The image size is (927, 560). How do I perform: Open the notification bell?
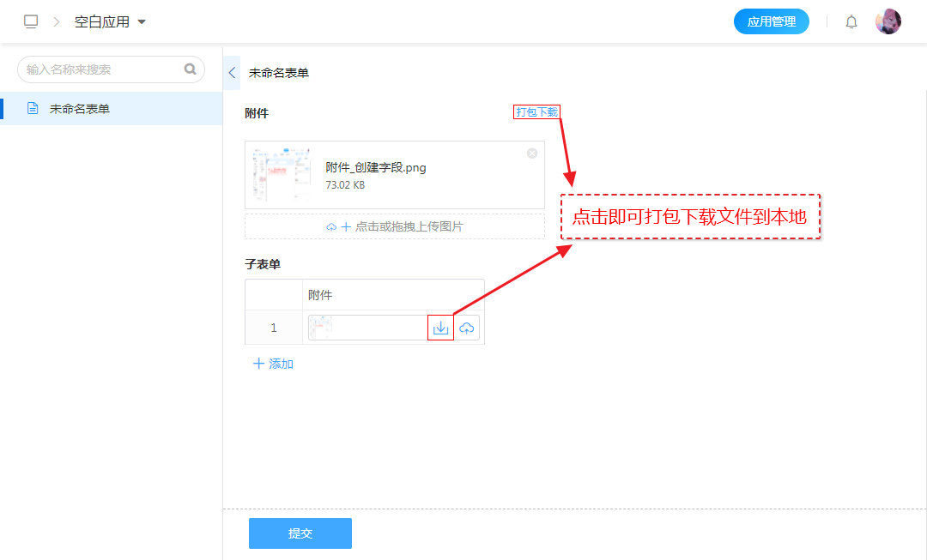tap(851, 22)
